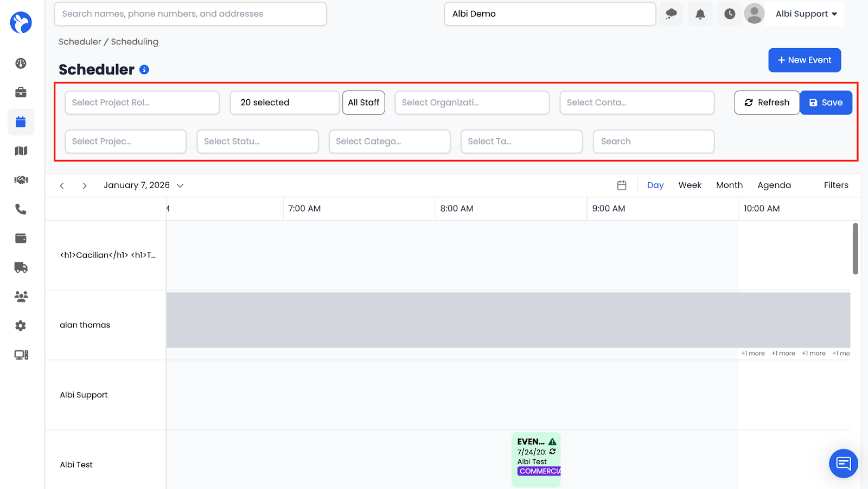Open the Map view from the sidebar
Image resolution: width=868 pixels, height=489 pixels.
coord(21,151)
